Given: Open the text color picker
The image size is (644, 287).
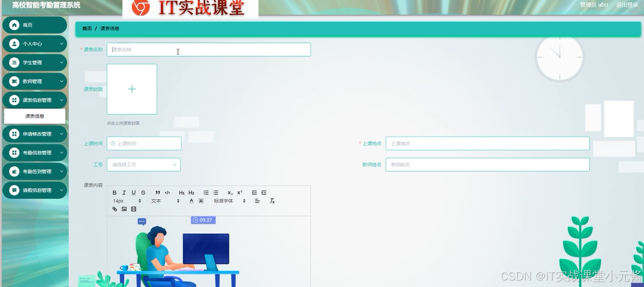Looking at the screenshot, I should [x=191, y=201].
